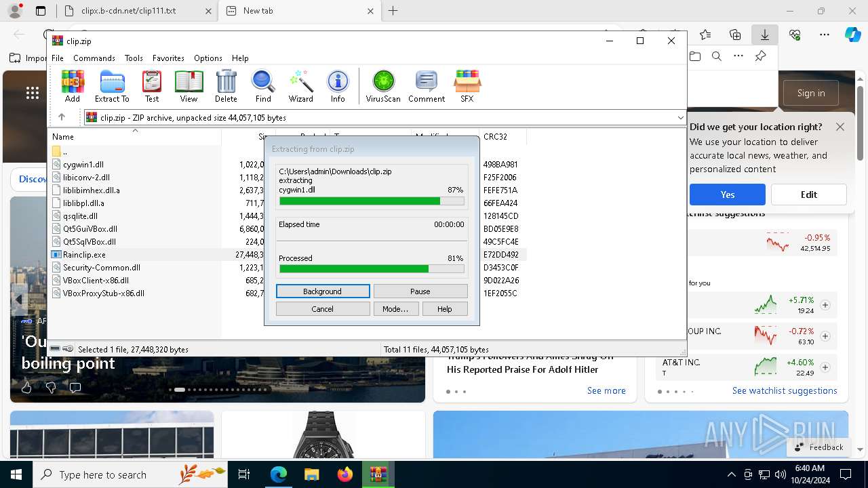Screen dimensions: 868x488
Task: Open the parent folder ".." entry
Action: (x=60, y=152)
